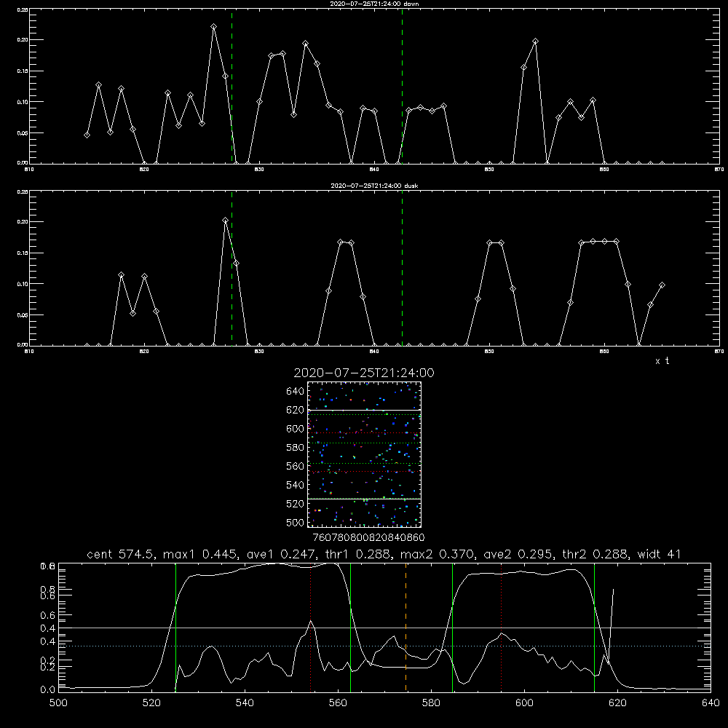Click the '620' tick label on the bottom plot x-axis
728x728 pixels.
pos(617,703)
